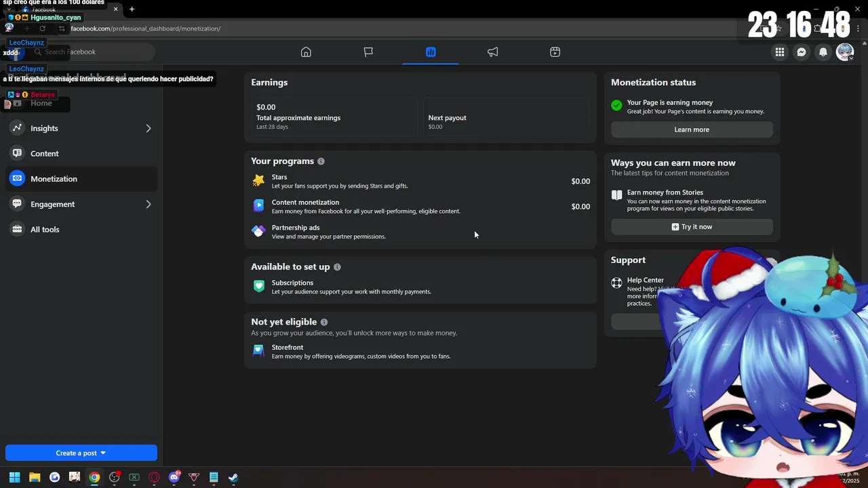Click the Earn money from Stories book icon
This screenshot has width=868, height=488.
point(616,195)
